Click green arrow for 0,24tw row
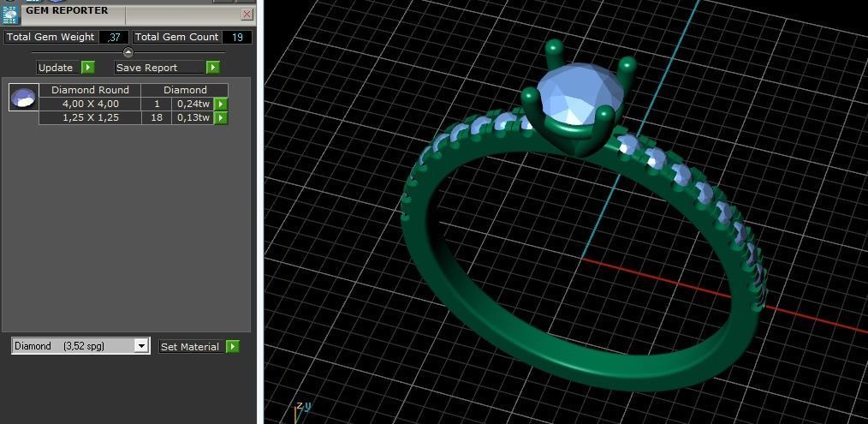 tap(221, 104)
